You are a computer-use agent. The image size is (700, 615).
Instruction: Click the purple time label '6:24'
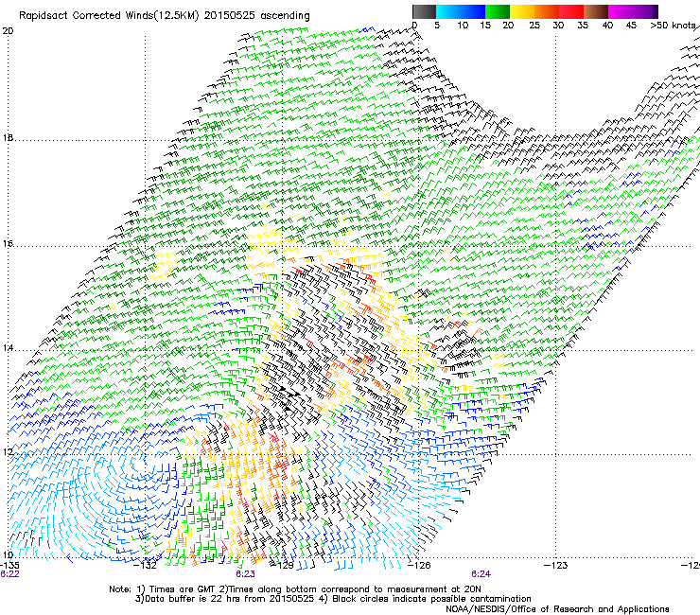coord(481,574)
